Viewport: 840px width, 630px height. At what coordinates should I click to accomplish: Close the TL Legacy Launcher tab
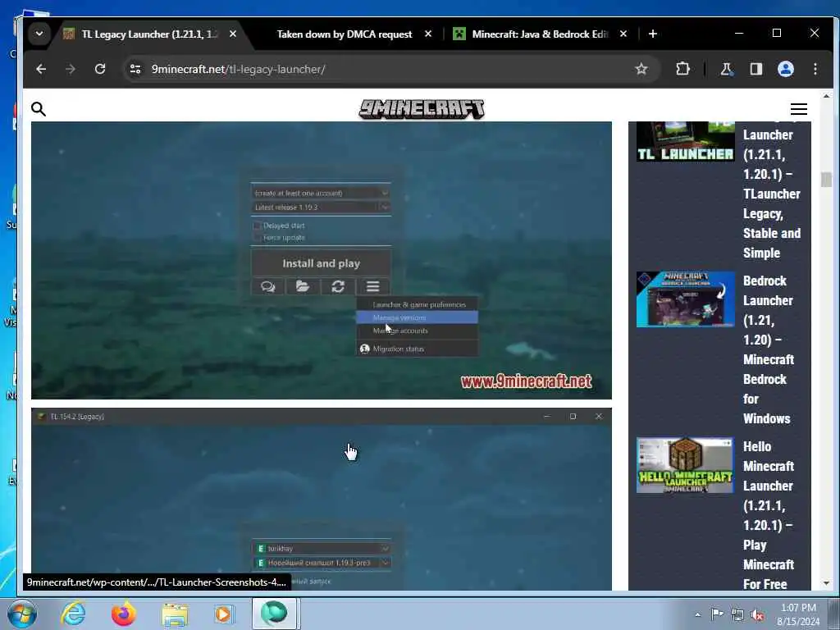pos(232,34)
